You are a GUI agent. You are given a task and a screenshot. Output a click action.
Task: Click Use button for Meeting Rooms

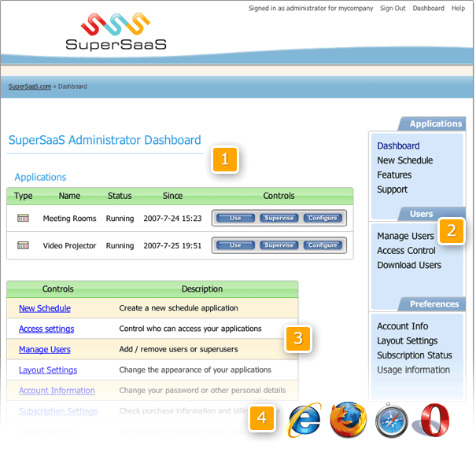tap(235, 218)
